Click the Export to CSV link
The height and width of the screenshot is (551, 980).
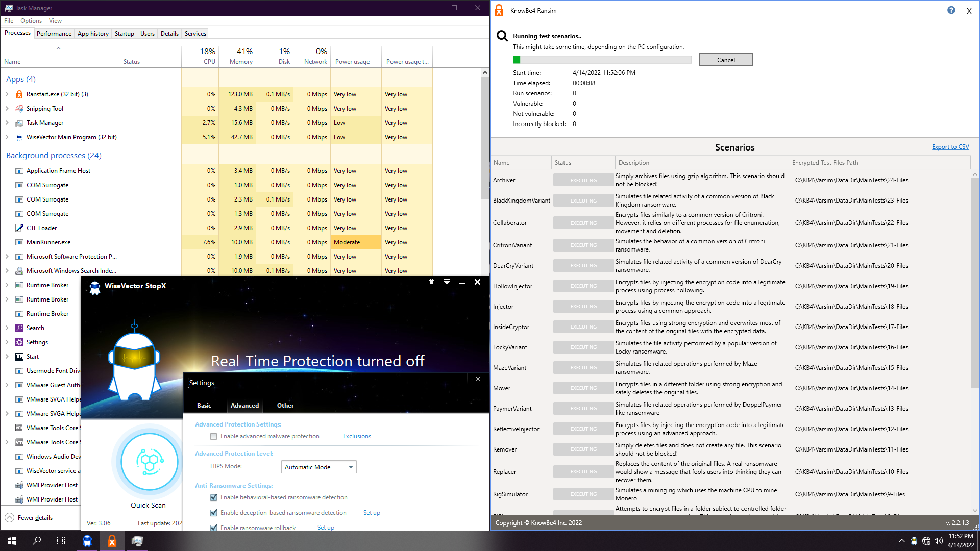coord(950,147)
